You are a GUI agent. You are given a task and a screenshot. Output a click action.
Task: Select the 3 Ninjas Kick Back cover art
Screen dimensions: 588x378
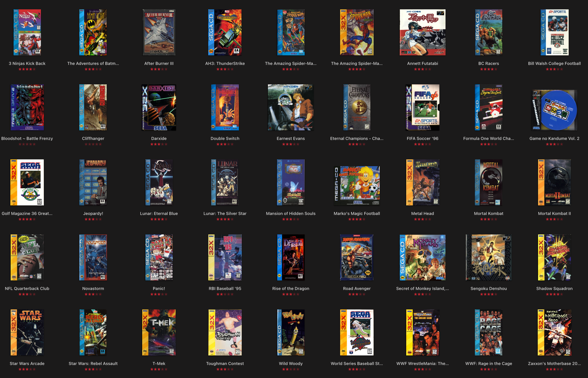(x=27, y=32)
